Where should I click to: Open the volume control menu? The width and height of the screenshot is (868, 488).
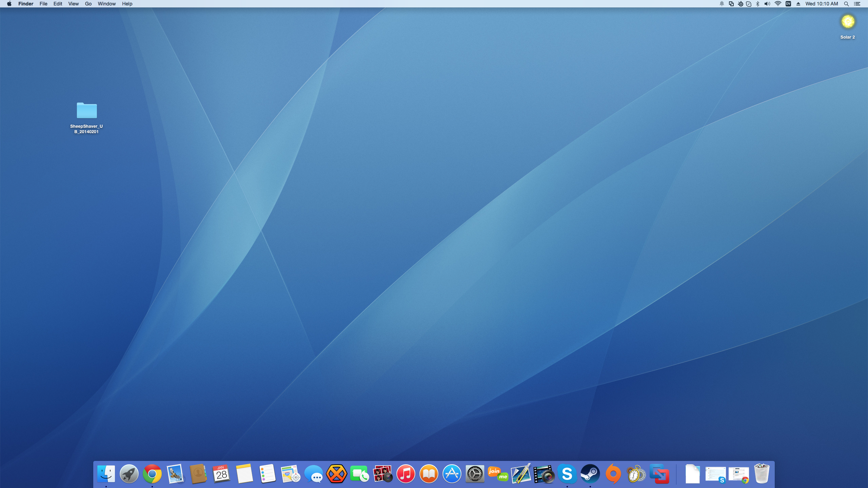click(x=767, y=4)
